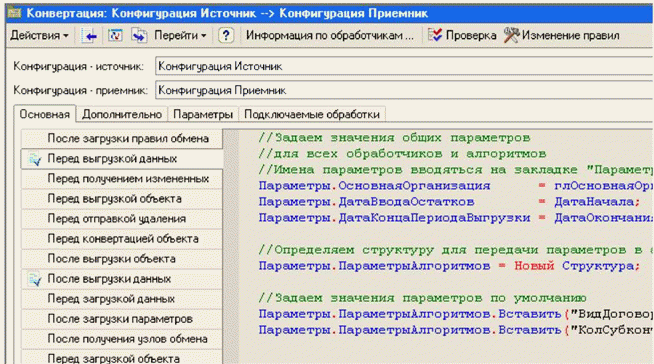Click line with Новый Структура
Viewport: 654px width, 364px height.
coord(449,266)
